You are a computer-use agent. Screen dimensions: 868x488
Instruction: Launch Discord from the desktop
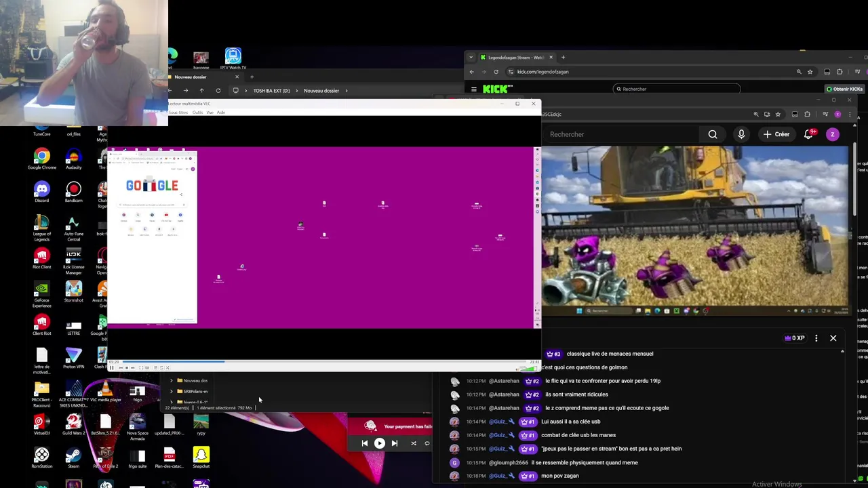pos(42,192)
